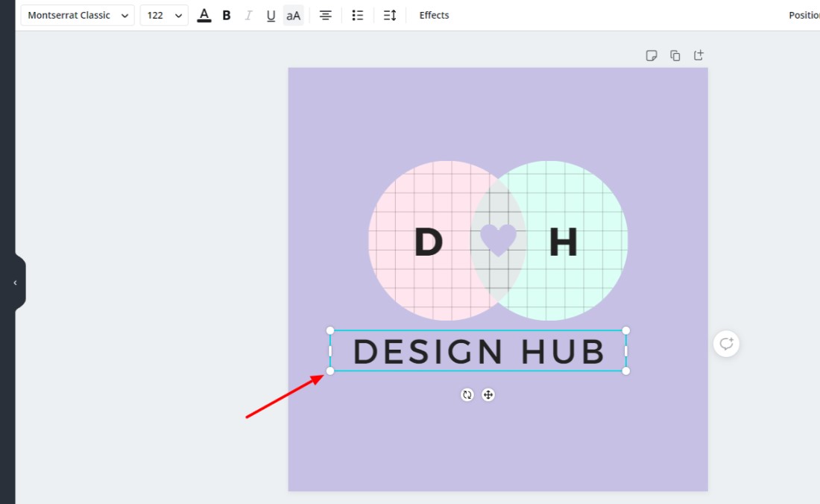
Task: Click the bottom-right resize handle of text box
Action: pos(626,371)
